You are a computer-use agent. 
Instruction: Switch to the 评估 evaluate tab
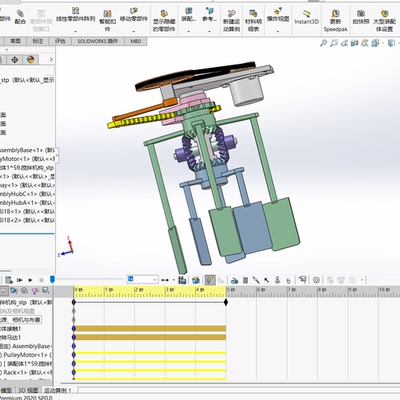60,41
